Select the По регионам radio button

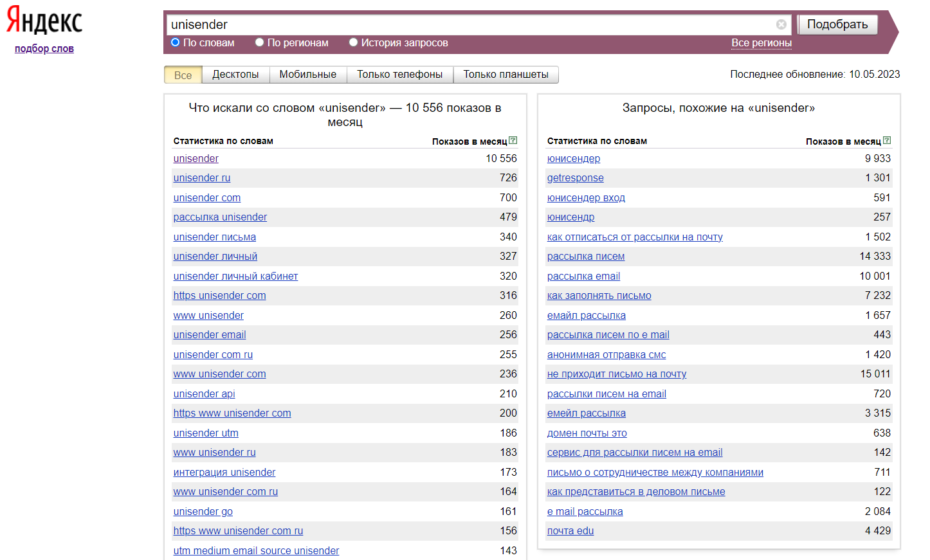pos(259,42)
